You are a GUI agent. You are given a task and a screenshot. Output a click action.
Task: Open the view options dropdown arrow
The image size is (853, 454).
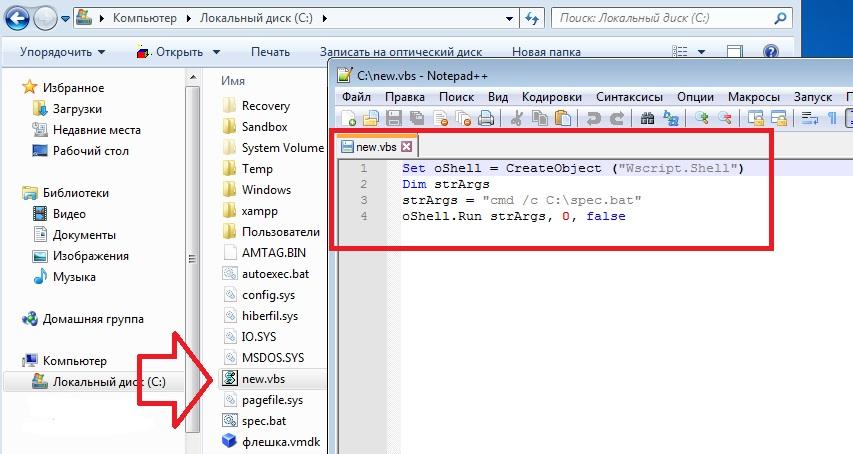[703, 52]
